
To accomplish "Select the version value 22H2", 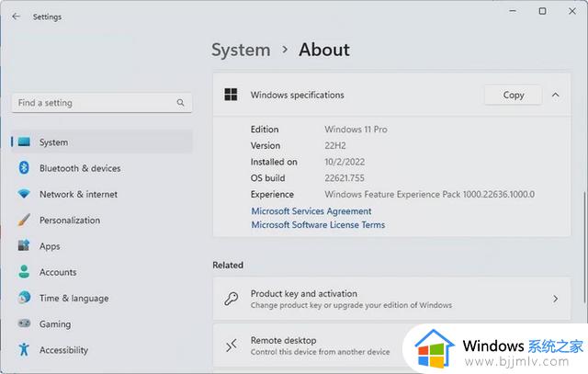I will tap(334, 145).
